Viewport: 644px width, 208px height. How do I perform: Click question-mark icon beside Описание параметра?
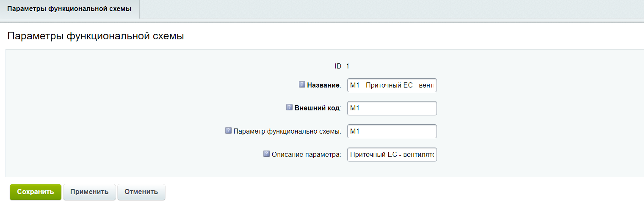[x=266, y=154]
